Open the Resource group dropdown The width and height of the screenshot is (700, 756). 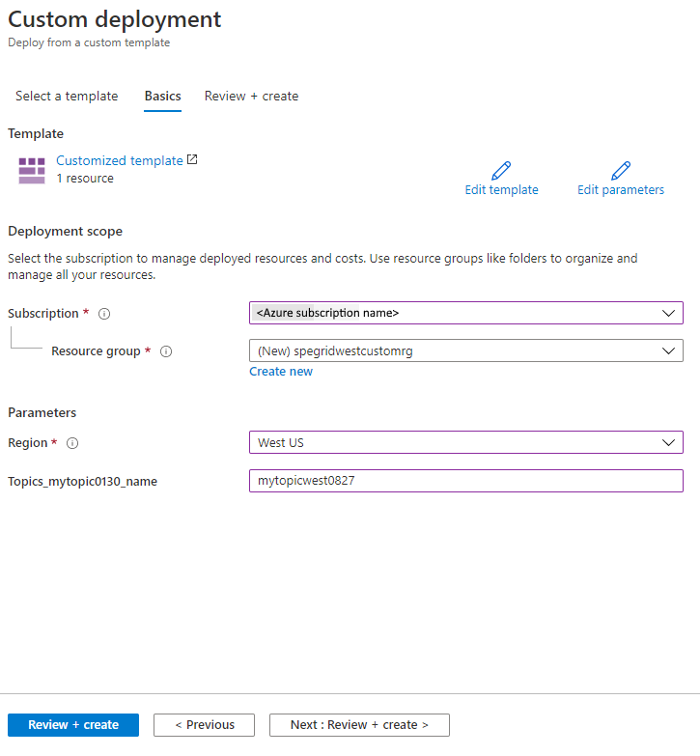[x=466, y=350]
